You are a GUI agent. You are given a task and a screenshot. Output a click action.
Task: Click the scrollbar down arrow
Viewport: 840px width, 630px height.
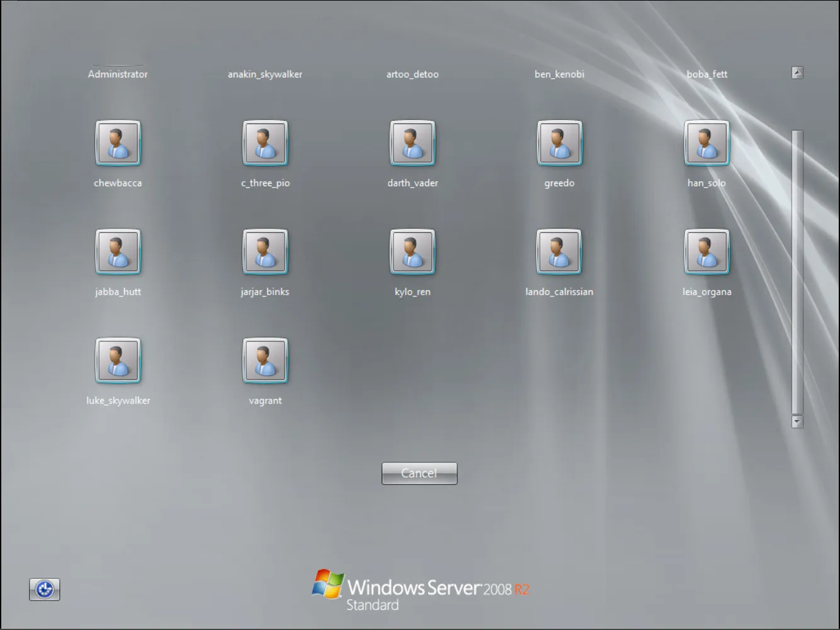point(797,422)
